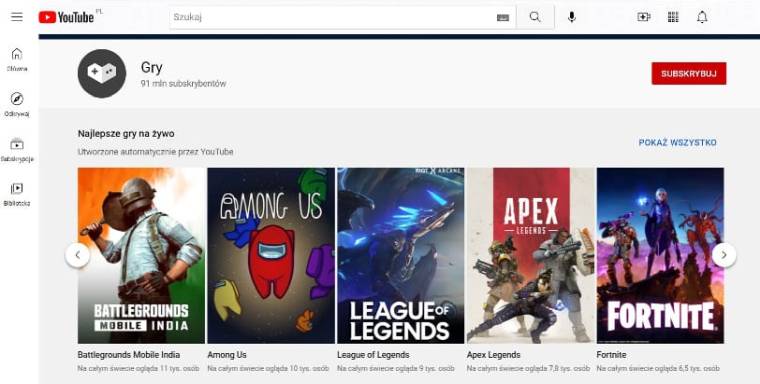Image resolution: width=760 pixels, height=384 pixels.
Task: Click the Among Us title below poster
Action: click(227, 355)
